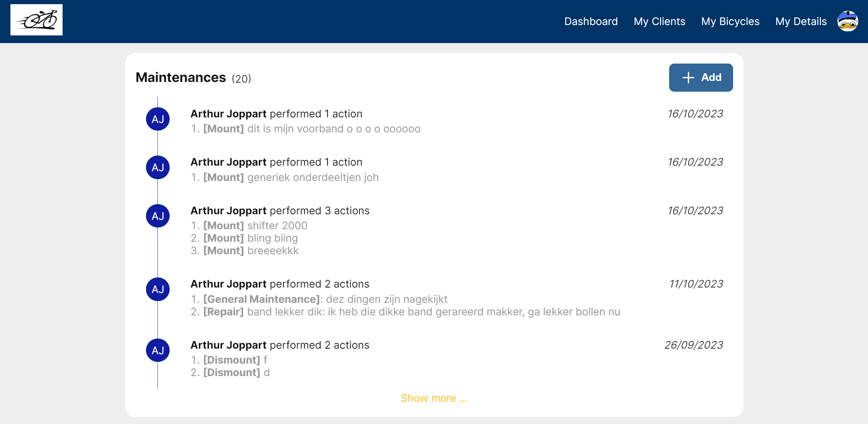Click the General Maintenance action line
The image size is (868, 424).
[319, 299]
